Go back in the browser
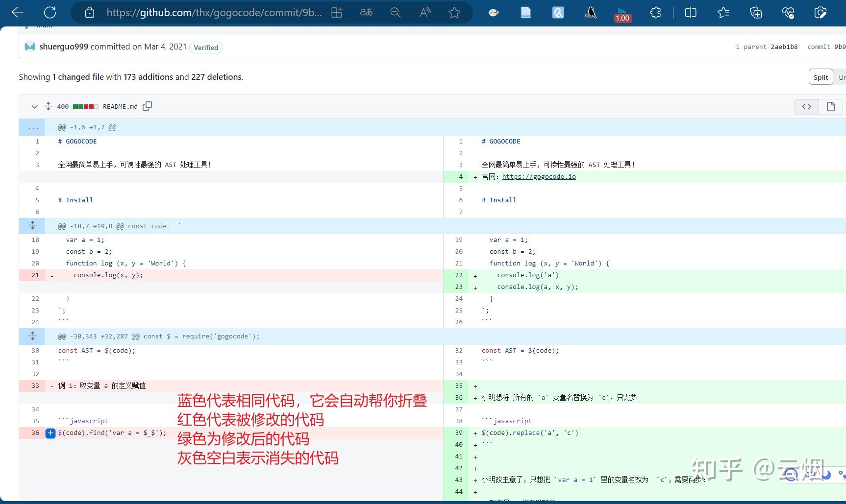The width and height of the screenshot is (846, 504). 18,13
